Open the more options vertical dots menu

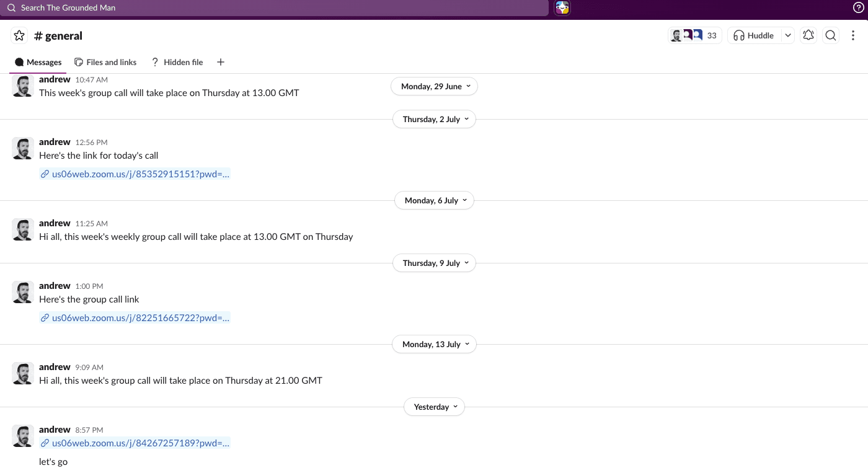click(x=853, y=35)
